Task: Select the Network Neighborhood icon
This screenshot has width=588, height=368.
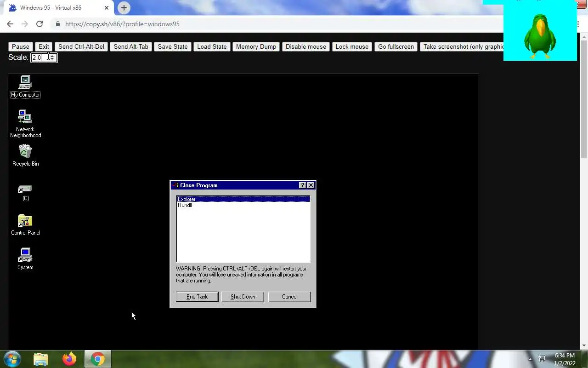Action: [x=25, y=123]
